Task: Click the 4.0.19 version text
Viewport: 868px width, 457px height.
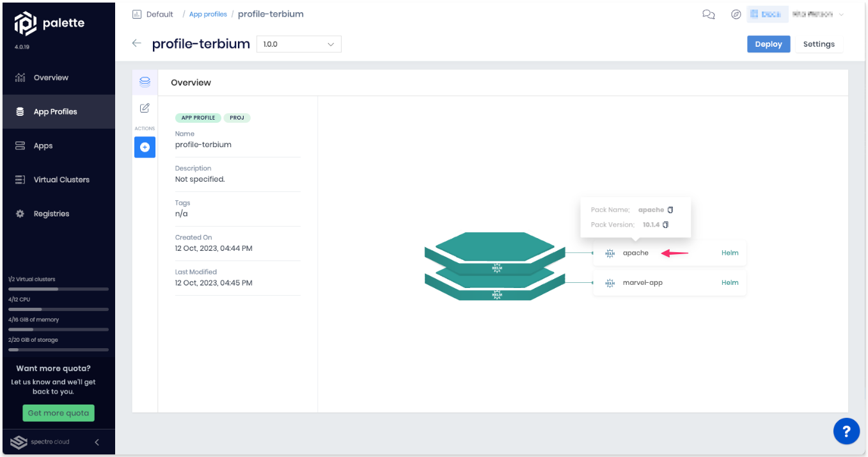Action: pyautogui.click(x=22, y=47)
